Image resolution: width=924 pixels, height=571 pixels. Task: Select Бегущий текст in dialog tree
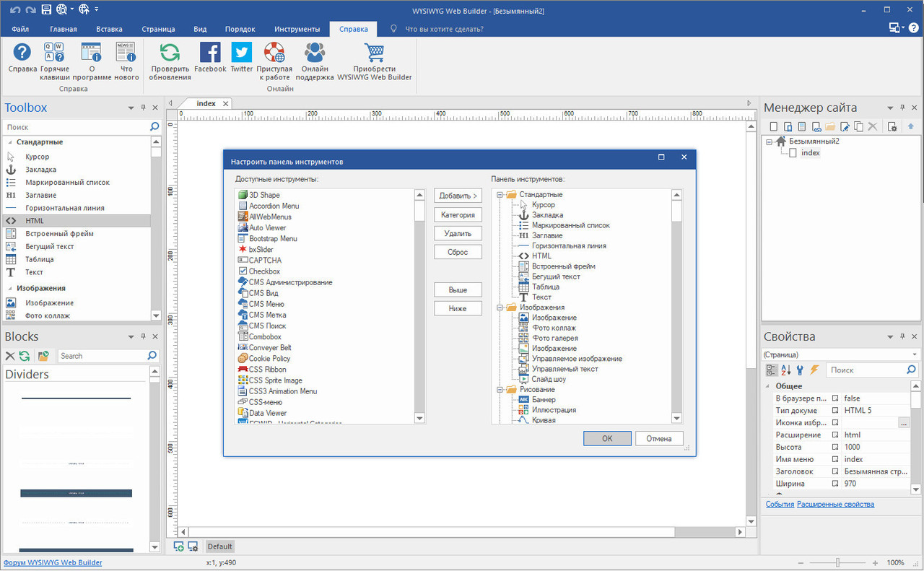click(x=556, y=276)
